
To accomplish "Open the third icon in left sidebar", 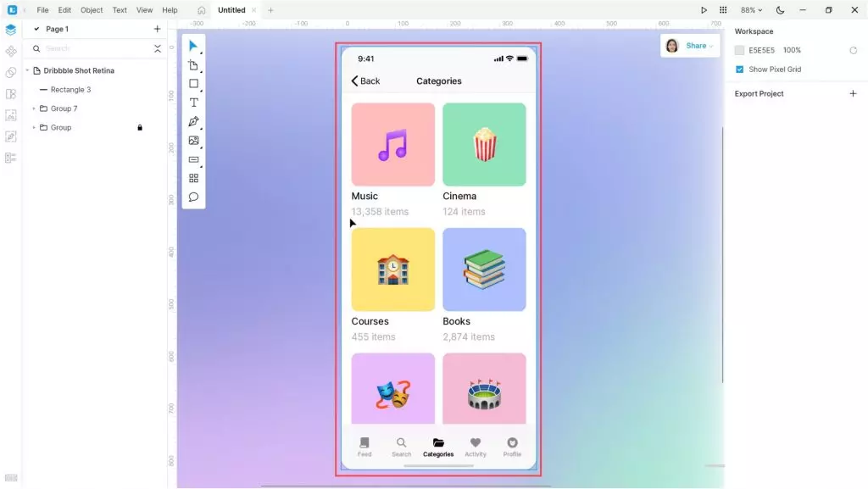I will pos(10,73).
